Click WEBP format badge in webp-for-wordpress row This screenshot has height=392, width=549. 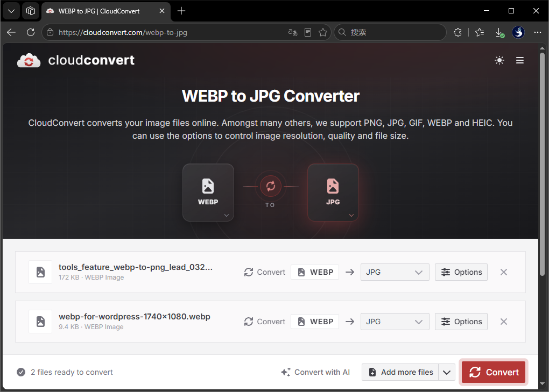click(315, 322)
